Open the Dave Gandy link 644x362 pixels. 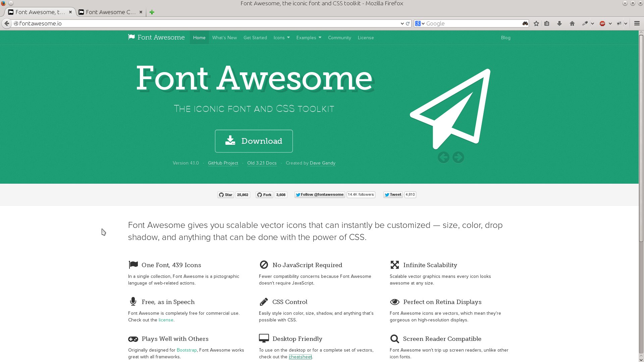tap(323, 163)
